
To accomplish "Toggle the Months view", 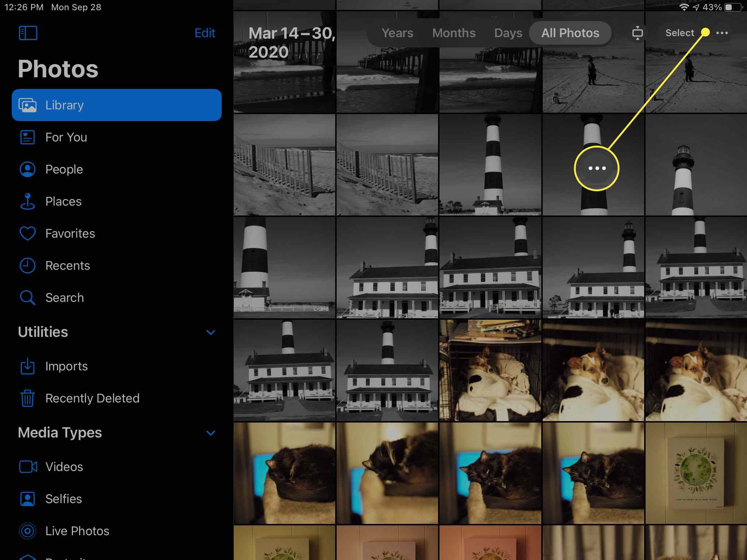I will (453, 33).
